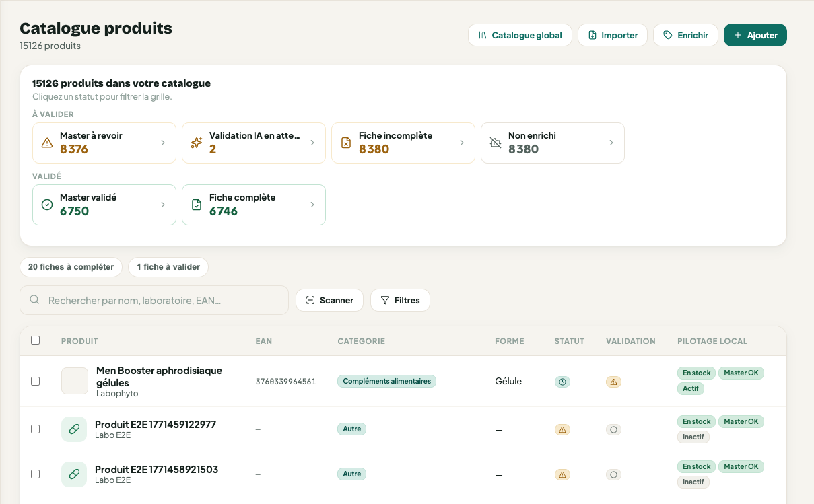Image resolution: width=814 pixels, height=504 pixels.
Task: Click the Actif badge on Men Booster row
Action: click(x=691, y=388)
